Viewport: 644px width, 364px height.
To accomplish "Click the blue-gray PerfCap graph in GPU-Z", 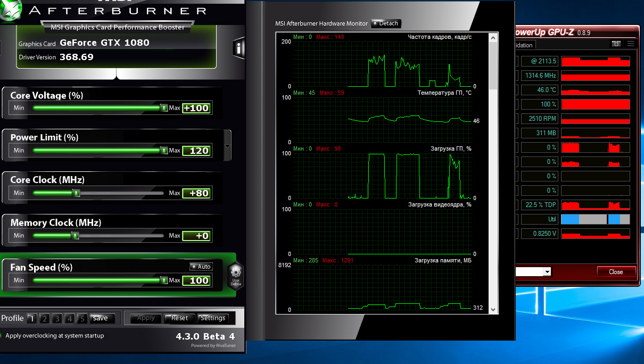I will pos(596,219).
